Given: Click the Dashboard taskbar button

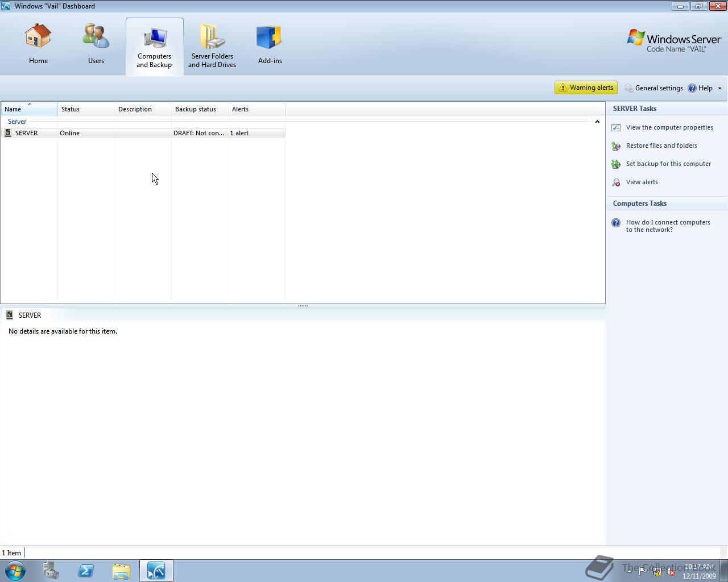Looking at the screenshot, I should pos(156,571).
